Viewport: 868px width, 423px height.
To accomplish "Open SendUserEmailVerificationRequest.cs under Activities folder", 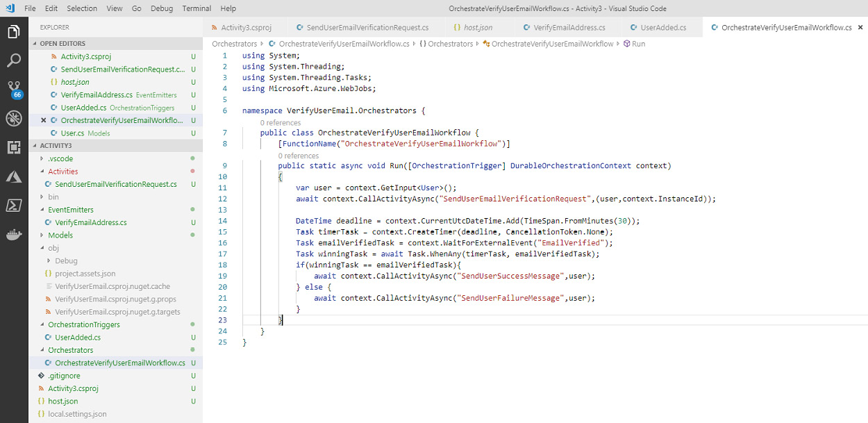I will click(116, 184).
